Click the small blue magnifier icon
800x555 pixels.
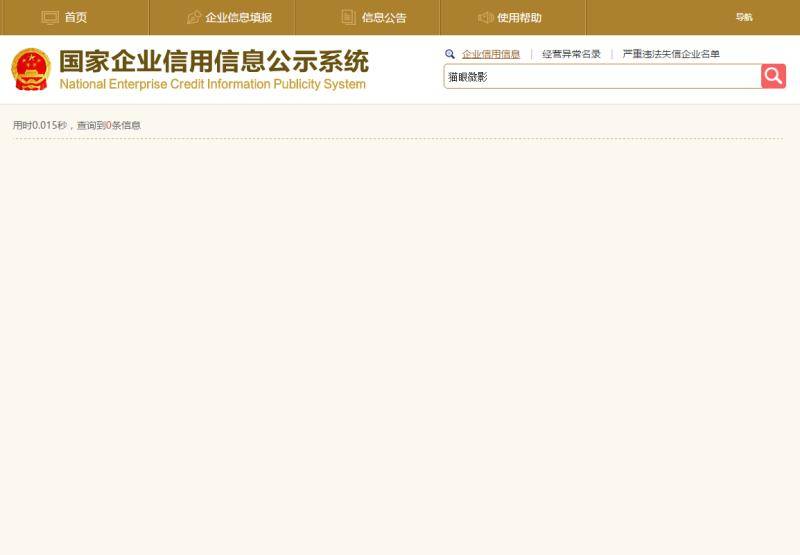[449, 54]
